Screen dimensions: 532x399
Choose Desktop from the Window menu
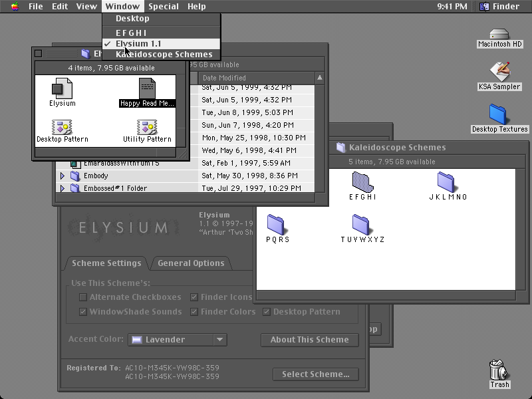click(162, 19)
